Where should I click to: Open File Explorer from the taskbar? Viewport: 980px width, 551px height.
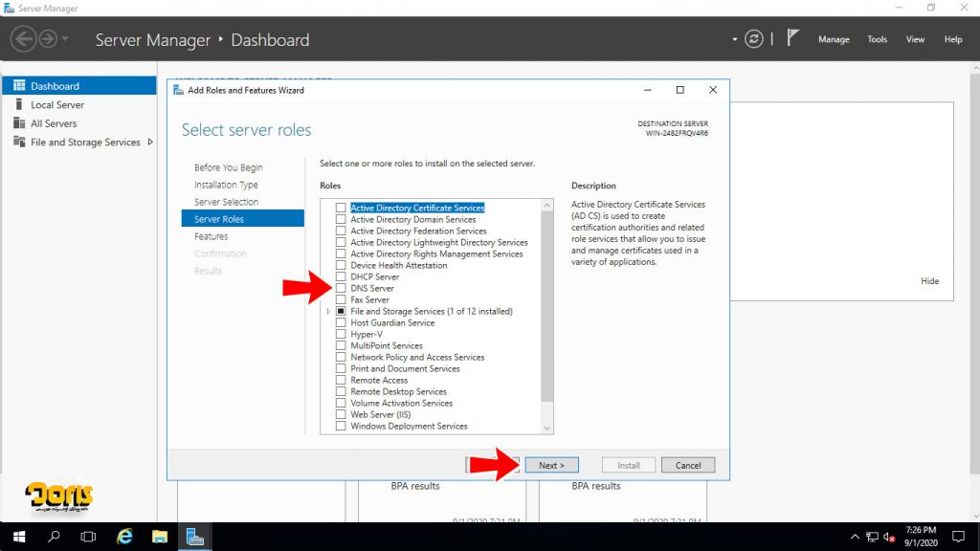pyautogui.click(x=160, y=537)
